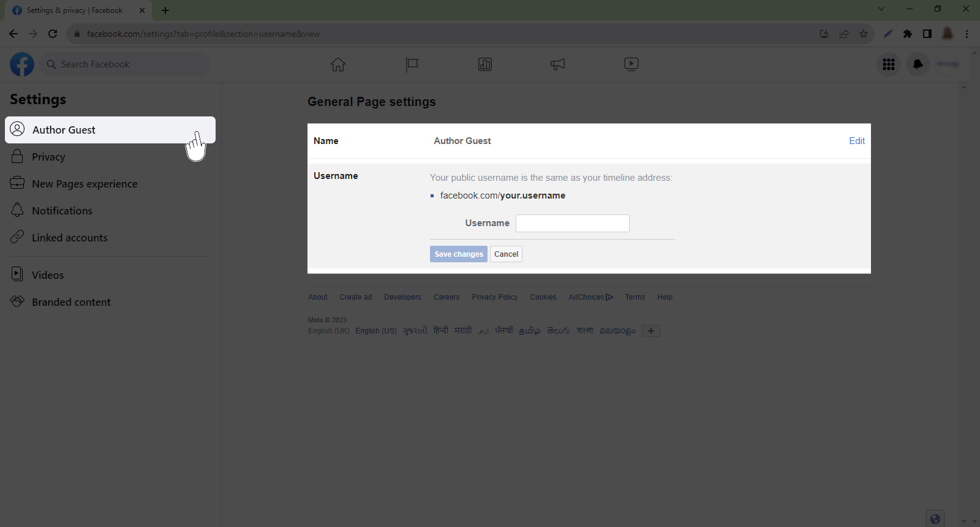Open the Developers footer link

(402, 297)
